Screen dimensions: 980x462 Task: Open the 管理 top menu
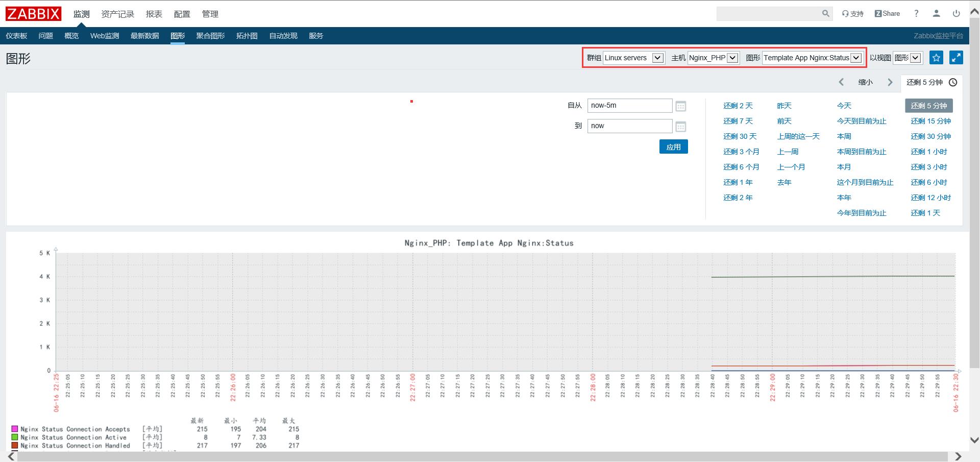pyautogui.click(x=210, y=14)
